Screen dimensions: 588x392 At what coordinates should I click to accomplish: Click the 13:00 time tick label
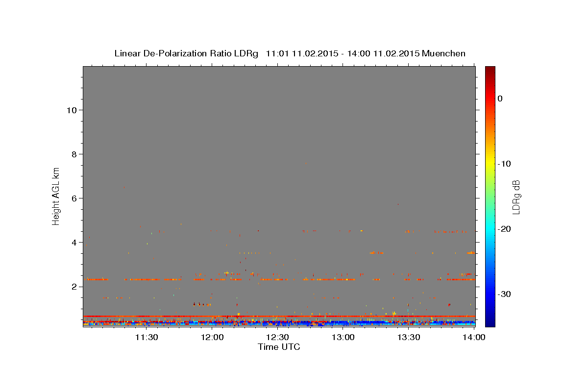coord(343,337)
